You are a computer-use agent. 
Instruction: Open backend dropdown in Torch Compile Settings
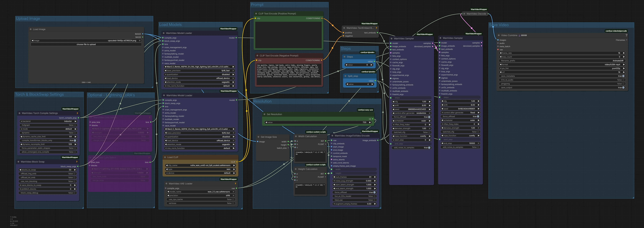click(48, 121)
